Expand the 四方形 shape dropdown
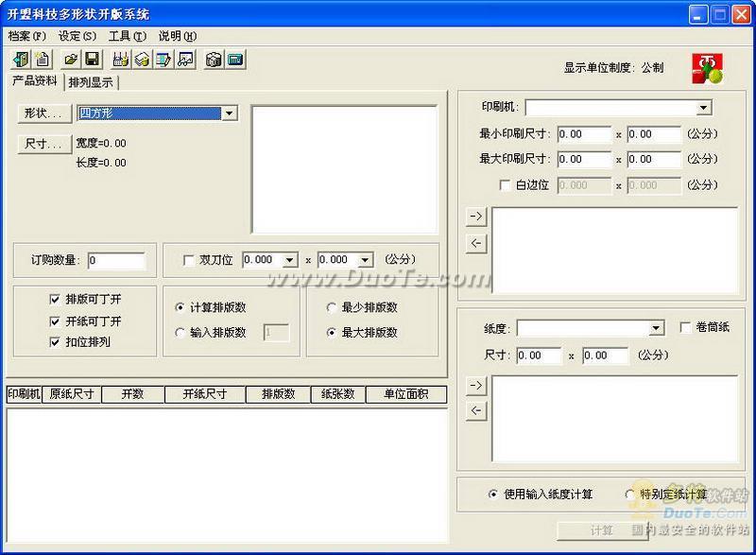The image size is (756, 555). coord(230,113)
